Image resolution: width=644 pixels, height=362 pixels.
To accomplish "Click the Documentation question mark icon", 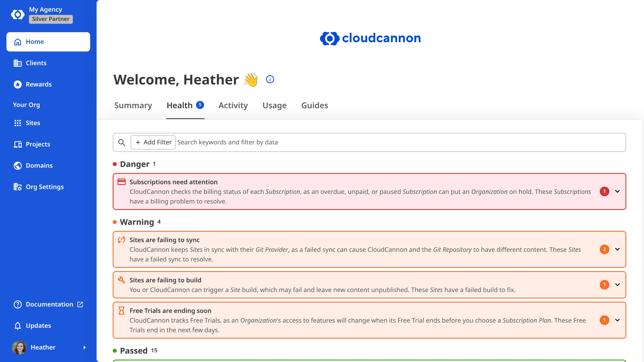I will point(18,304).
